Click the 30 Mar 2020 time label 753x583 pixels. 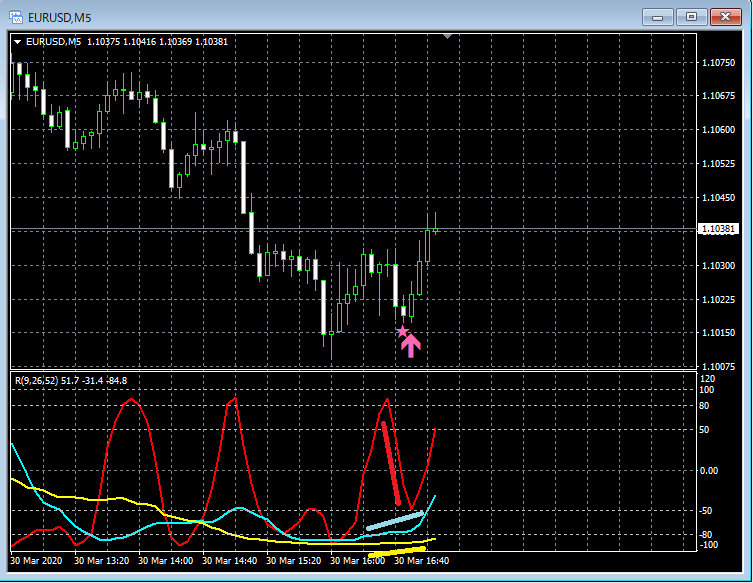36,561
